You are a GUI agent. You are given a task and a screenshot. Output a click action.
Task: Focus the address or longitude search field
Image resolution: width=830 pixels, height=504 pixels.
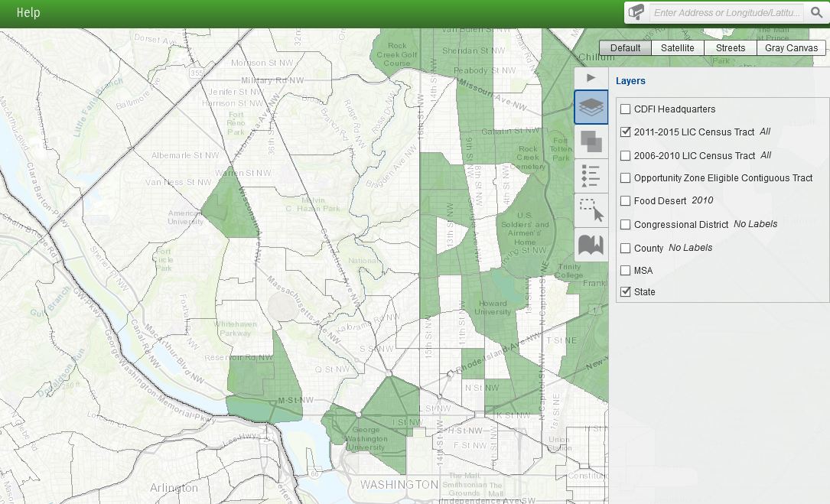tap(727, 12)
